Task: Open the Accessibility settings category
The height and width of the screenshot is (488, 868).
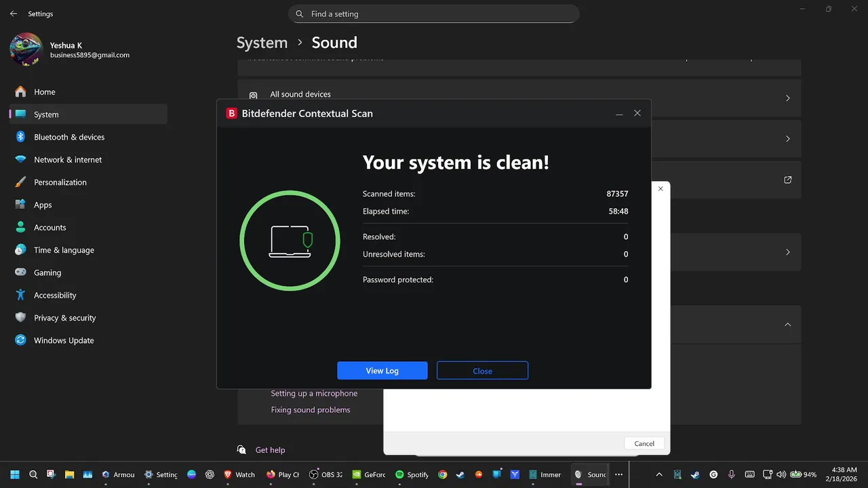Action: pyautogui.click(x=88, y=295)
